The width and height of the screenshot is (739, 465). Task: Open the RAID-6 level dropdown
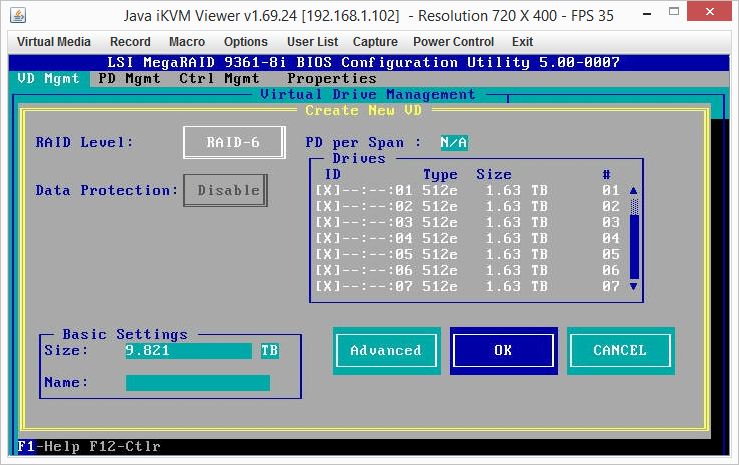234,142
